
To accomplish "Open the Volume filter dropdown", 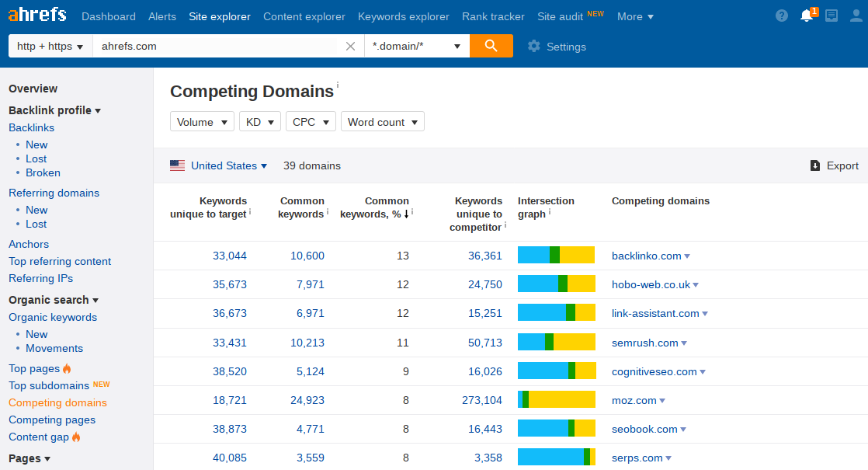I will 202,122.
